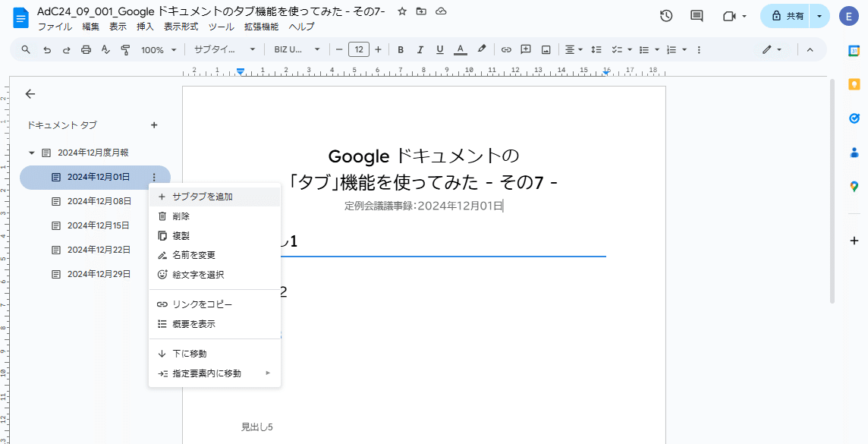
Task: Open the 編集 menu
Action: point(91,27)
